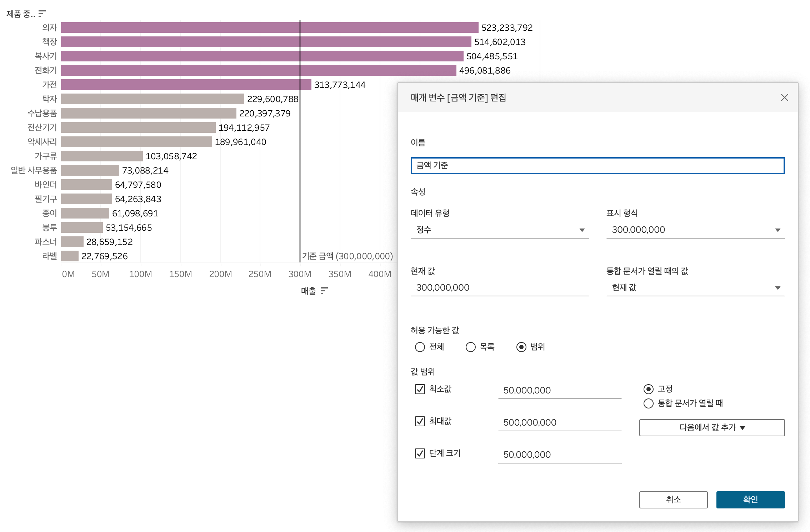Click sort icon next to 제품 중.. header

coord(42,14)
